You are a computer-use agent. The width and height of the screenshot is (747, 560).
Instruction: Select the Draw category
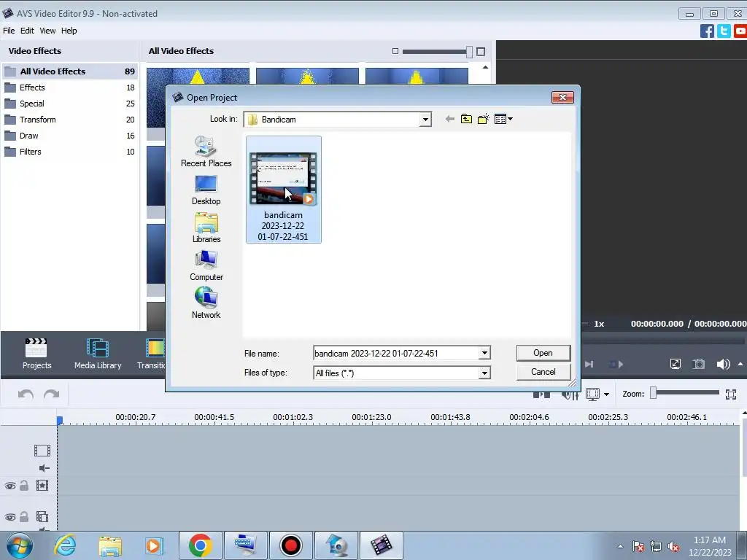pos(70,136)
